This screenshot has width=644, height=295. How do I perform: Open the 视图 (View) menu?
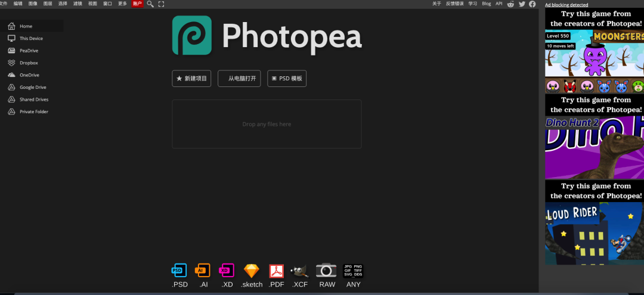point(92,4)
